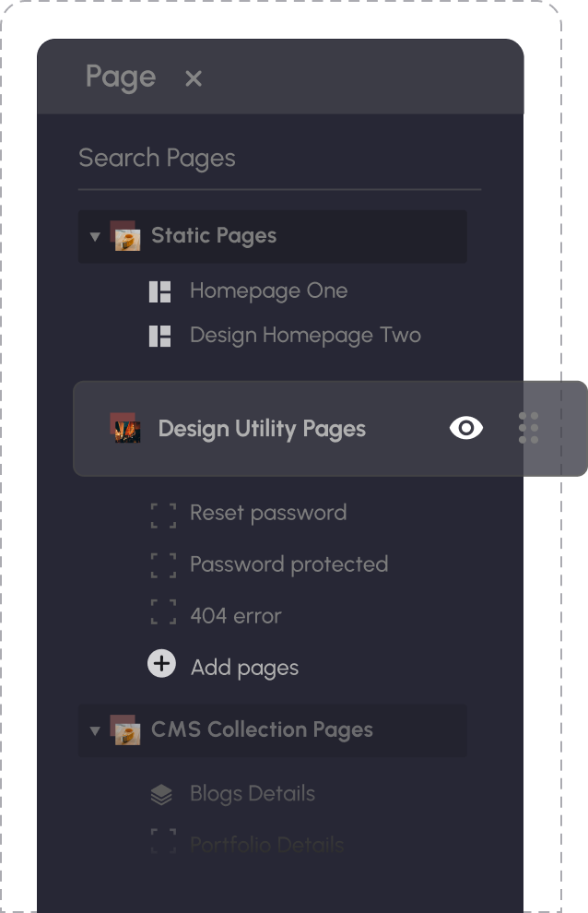Open the Design Homepage Two page

click(305, 336)
